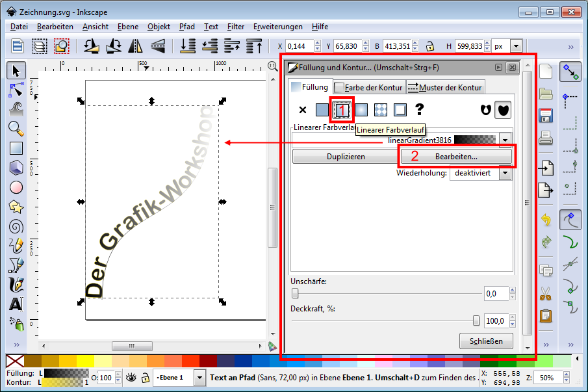This screenshot has width=588, height=392.
Task: Click the Undo yellow arrow icon
Action: coord(546,220)
